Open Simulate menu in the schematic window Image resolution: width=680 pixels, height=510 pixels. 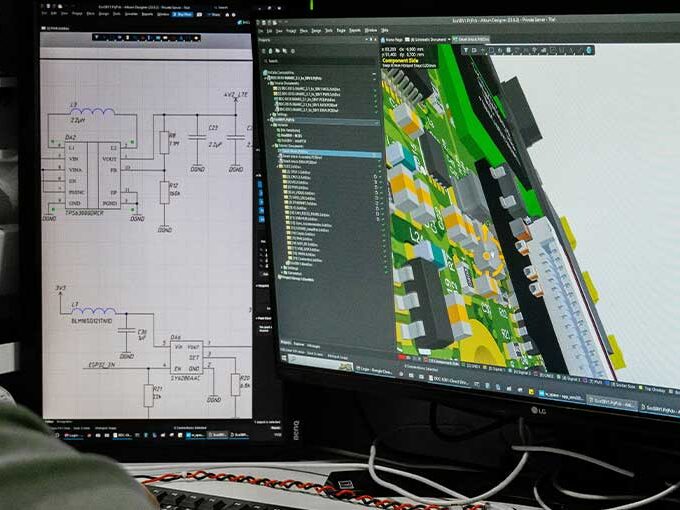(x=131, y=14)
